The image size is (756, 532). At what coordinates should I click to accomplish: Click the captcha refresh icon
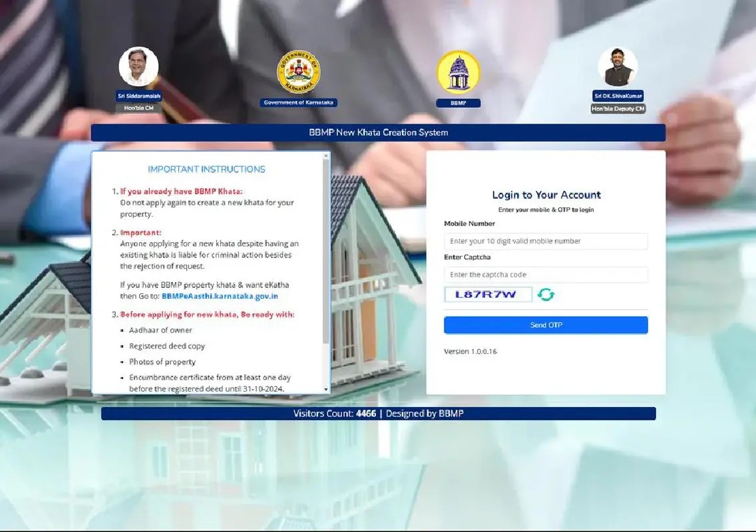click(546, 295)
